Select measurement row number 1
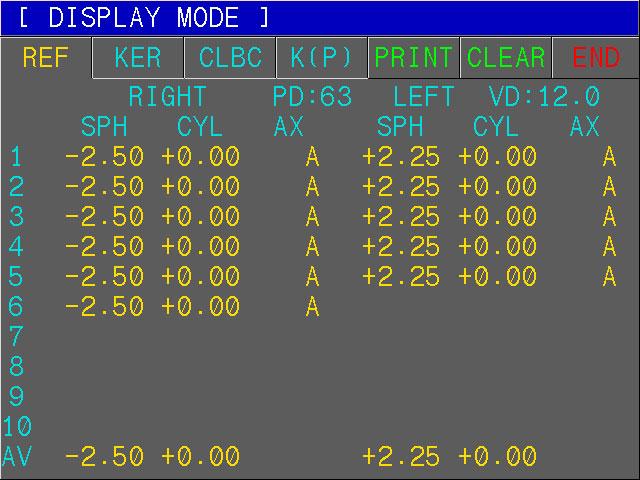This screenshot has height=480, width=640. point(15,157)
